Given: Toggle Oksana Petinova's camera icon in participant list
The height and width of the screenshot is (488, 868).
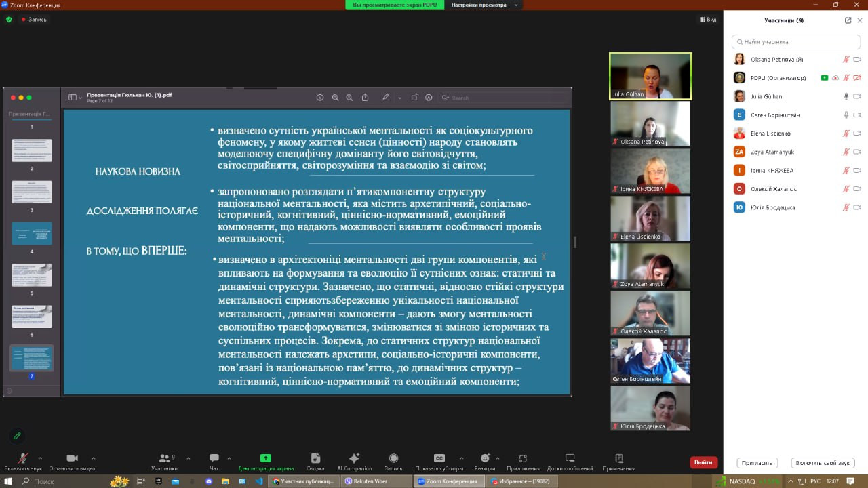Looking at the screenshot, I should tap(857, 60).
